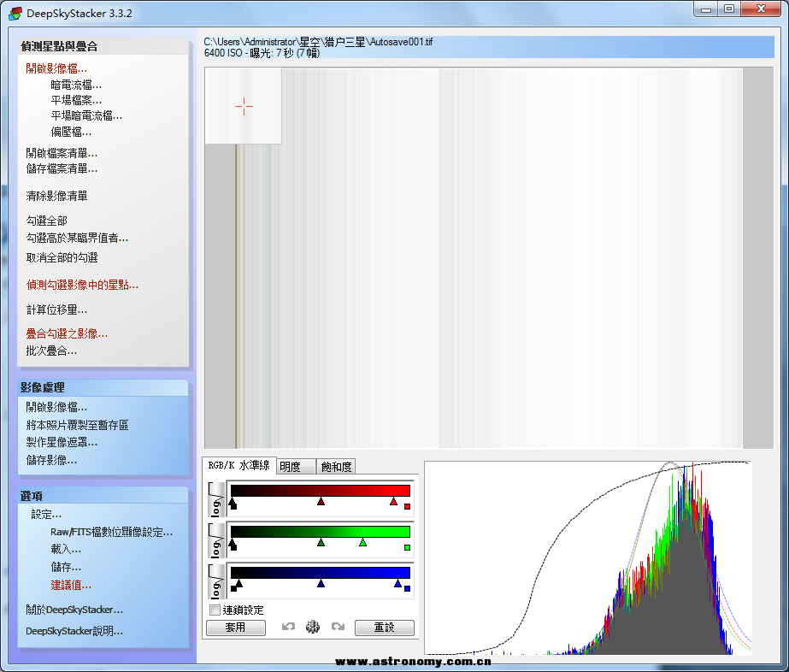Click the small blue square swatch

(x=407, y=588)
